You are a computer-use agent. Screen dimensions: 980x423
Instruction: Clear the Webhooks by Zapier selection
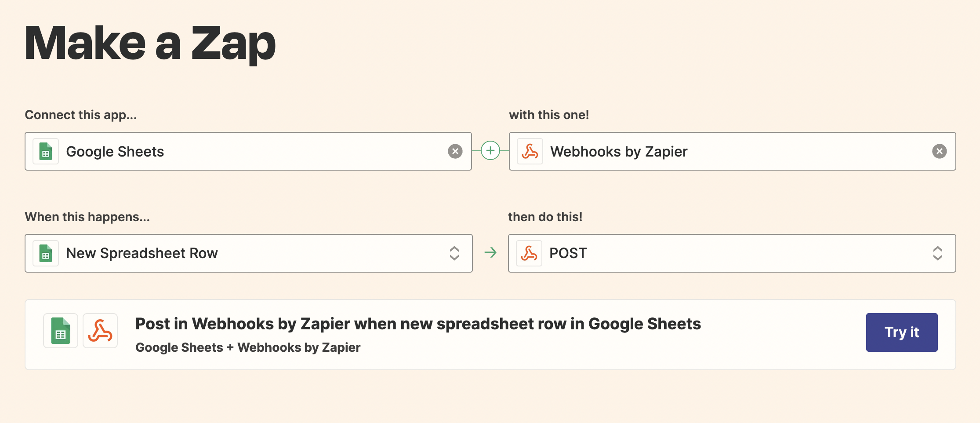[940, 151]
